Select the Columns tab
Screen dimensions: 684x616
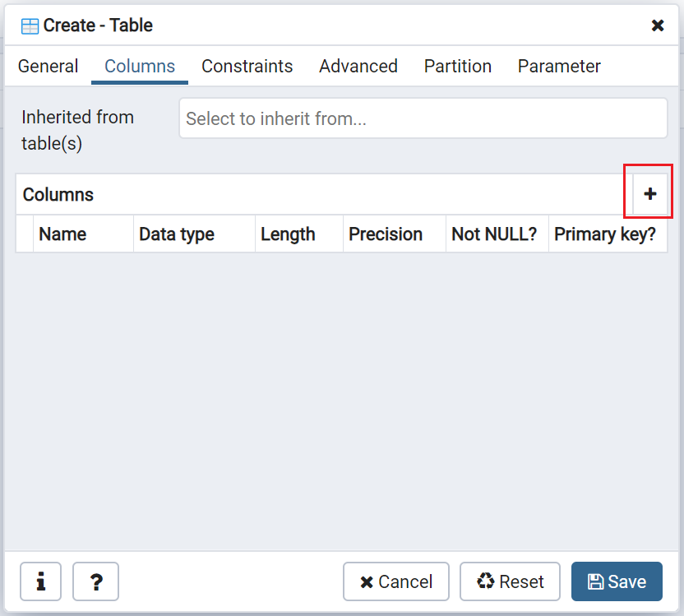click(140, 67)
